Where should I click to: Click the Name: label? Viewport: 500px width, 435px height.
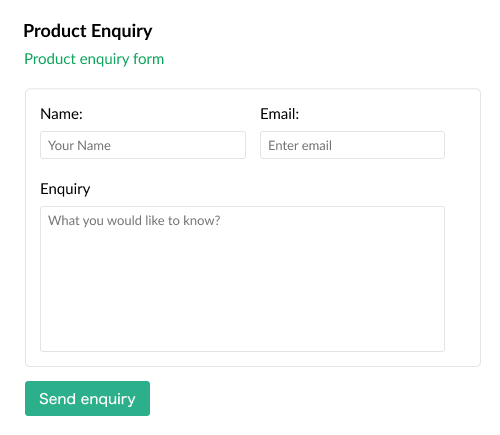click(61, 114)
